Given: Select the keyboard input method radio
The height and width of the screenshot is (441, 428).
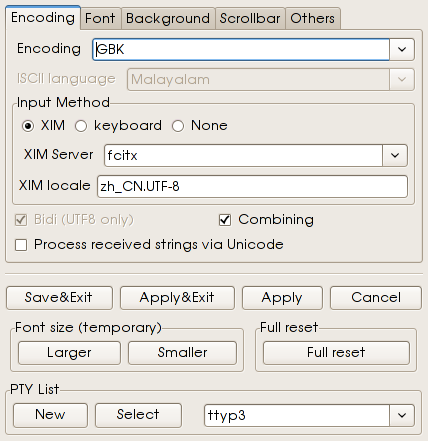Looking at the screenshot, I should coord(81,126).
